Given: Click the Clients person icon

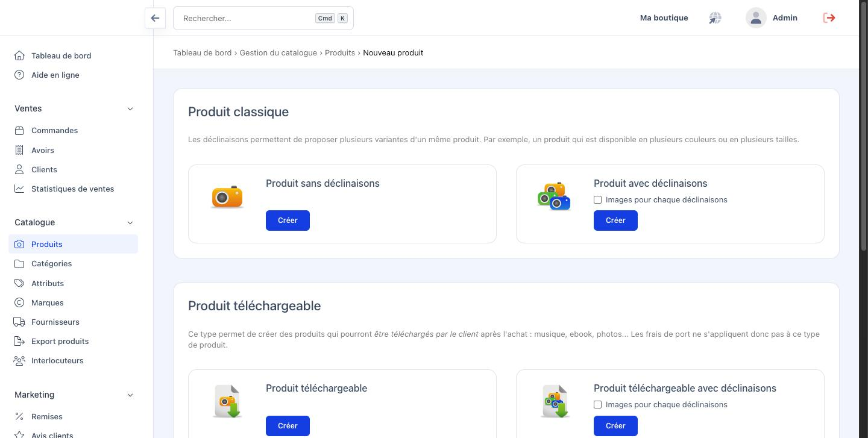Looking at the screenshot, I should 19,170.
